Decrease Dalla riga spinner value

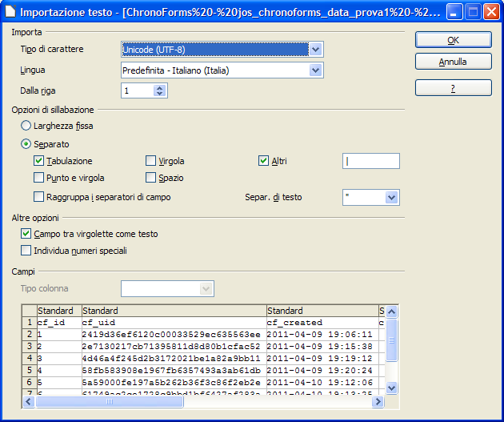160,94
